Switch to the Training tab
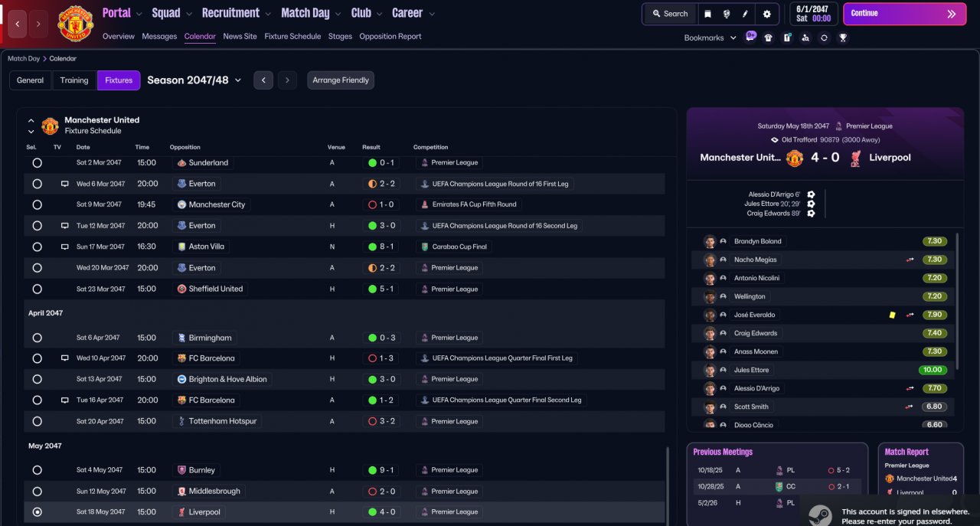The image size is (980, 526). (74, 80)
